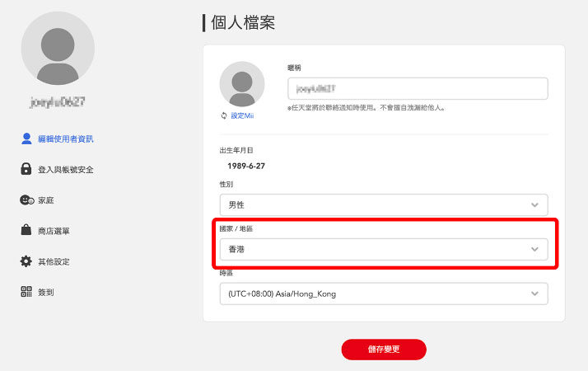Click the family faces icon beside 家庭
588x371 pixels.
[26, 200]
